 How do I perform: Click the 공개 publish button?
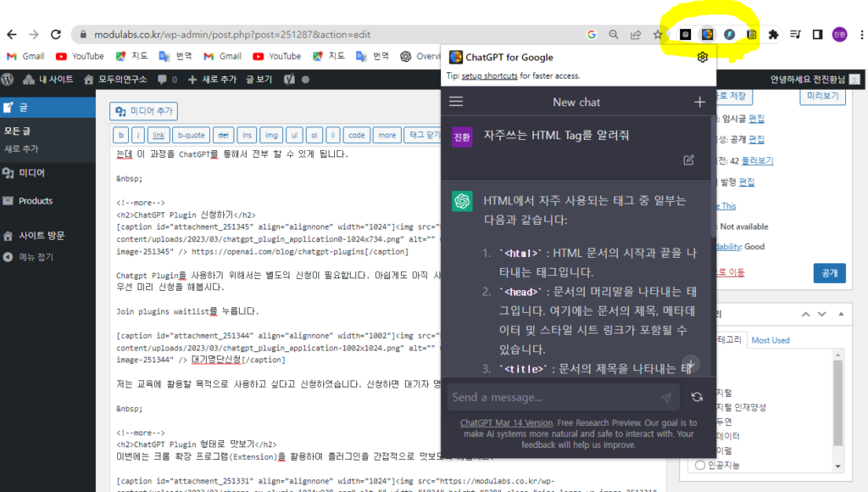click(829, 273)
